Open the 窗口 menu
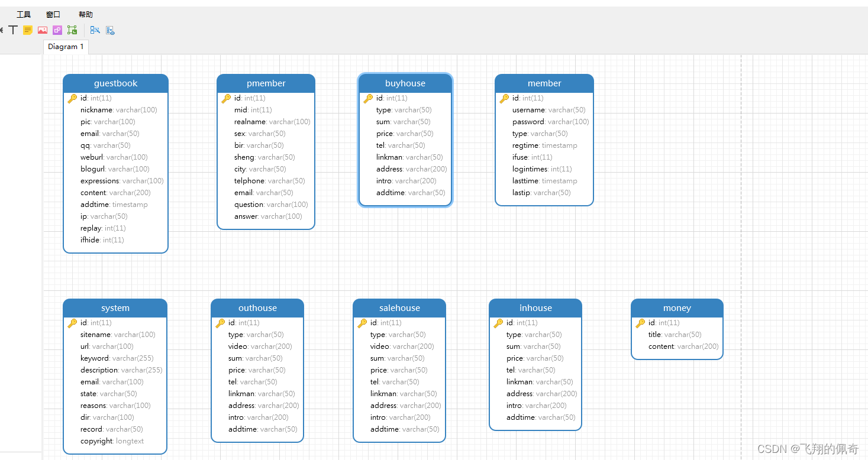Image resolution: width=868 pixels, height=460 pixels. 53,14
